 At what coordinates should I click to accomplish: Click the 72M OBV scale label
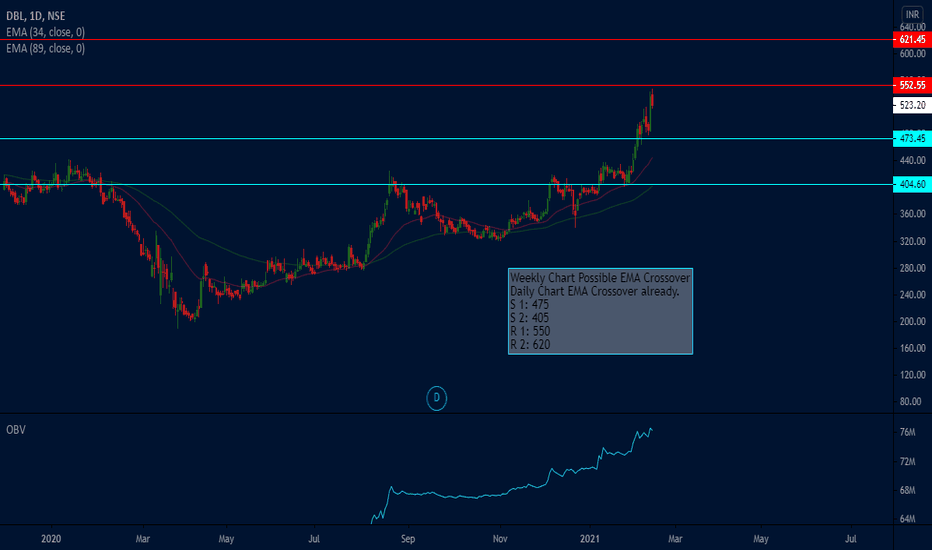pyautogui.click(x=908, y=461)
